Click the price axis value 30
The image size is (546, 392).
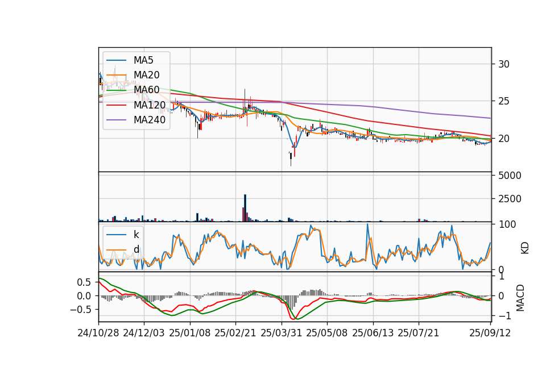coord(504,64)
